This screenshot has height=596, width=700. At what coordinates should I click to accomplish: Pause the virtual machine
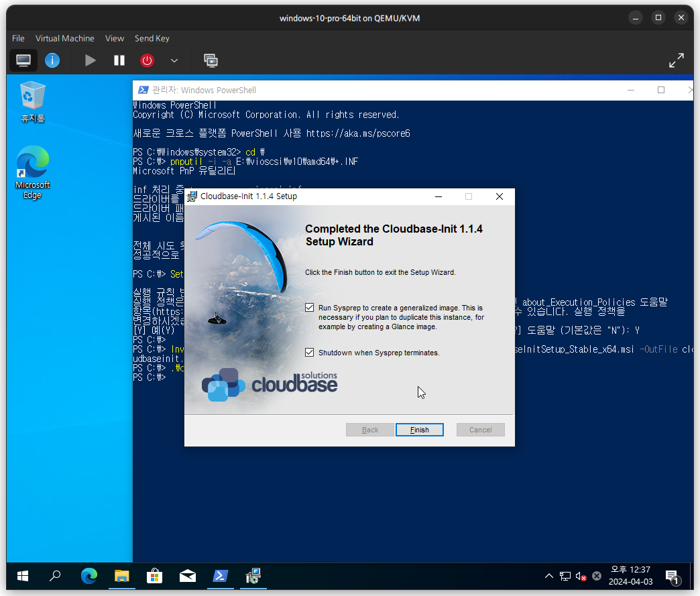[119, 60]
